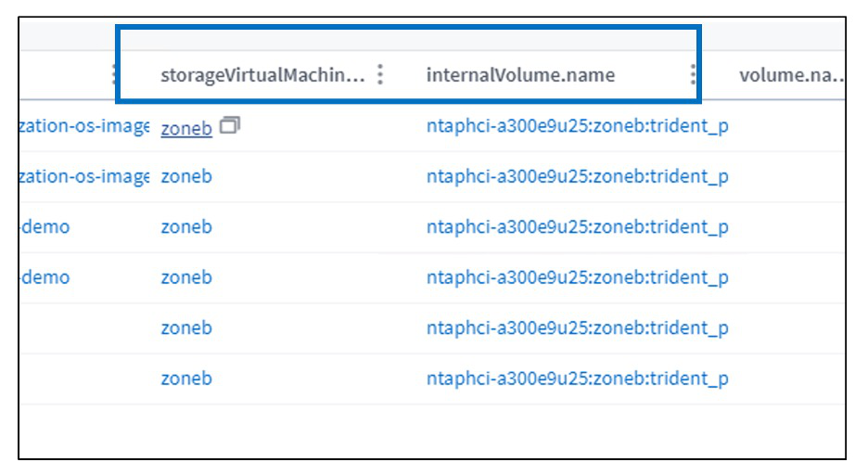Open second row's ntaphci-a300e9u25 internal volume link
The height and width of the screenshot is (475, 868).
click(577, 176)
